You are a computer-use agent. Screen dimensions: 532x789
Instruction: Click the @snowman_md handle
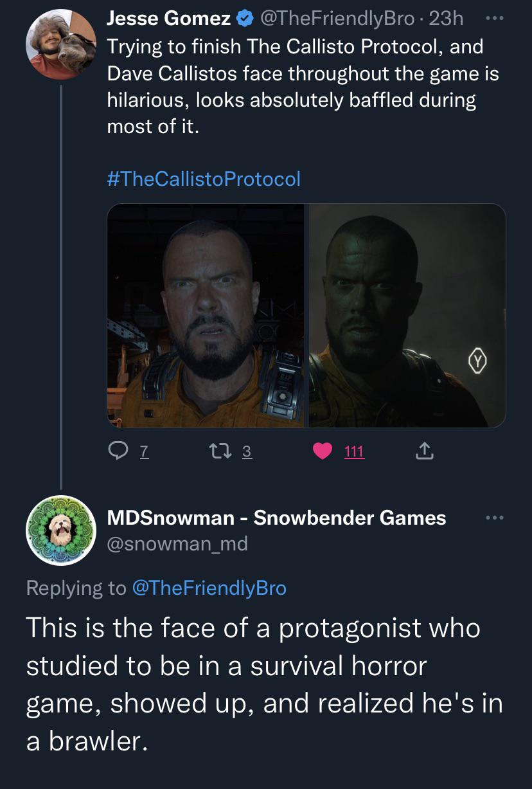(177, 544)
